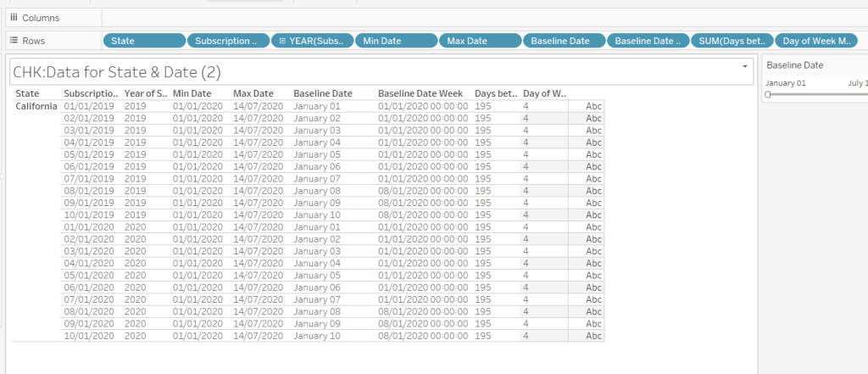Click the SUM(Days bet.. pill
The width and height of the screenshot is (868, 374).
coord(732,41)
